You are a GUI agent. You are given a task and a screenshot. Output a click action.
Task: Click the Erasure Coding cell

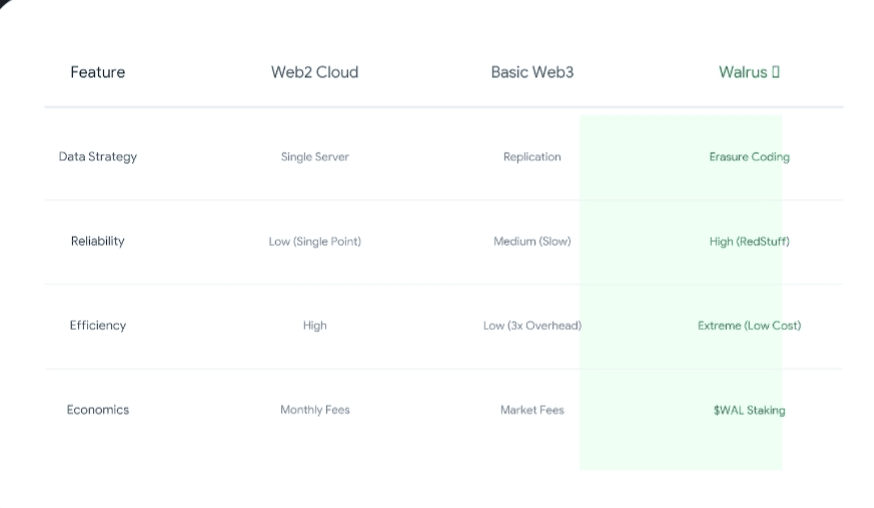coord(749,157)
